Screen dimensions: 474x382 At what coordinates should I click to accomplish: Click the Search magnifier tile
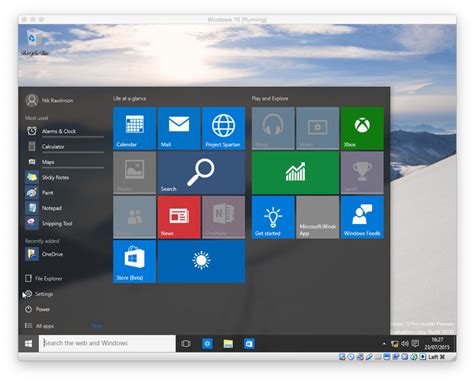click(x=201, y=173)
